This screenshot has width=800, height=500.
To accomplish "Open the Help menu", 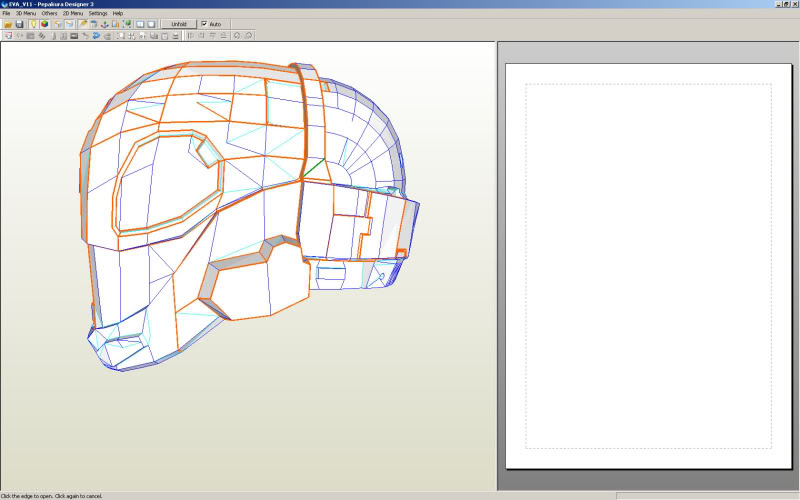I will 118,13.
